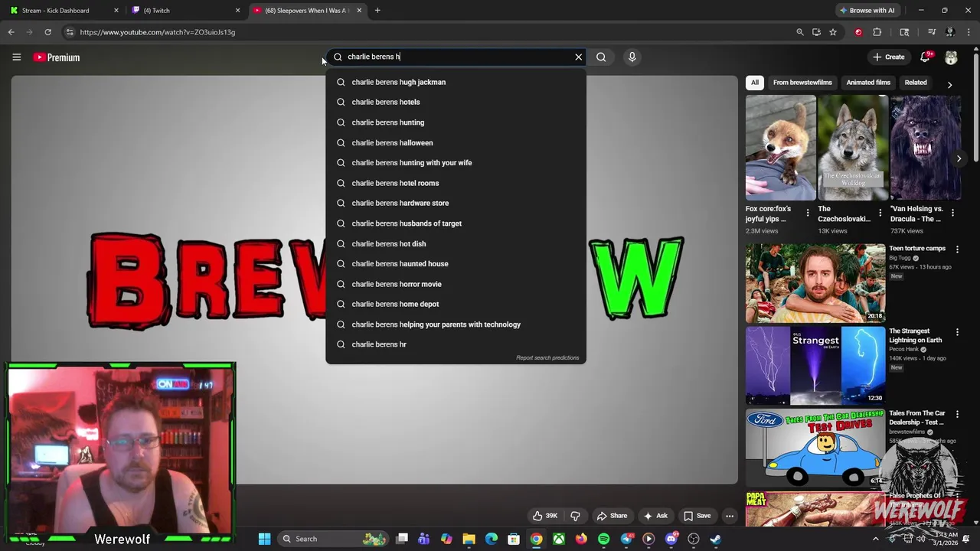Open Windows Start menu
980x551 pixels.
click(264, 539)
